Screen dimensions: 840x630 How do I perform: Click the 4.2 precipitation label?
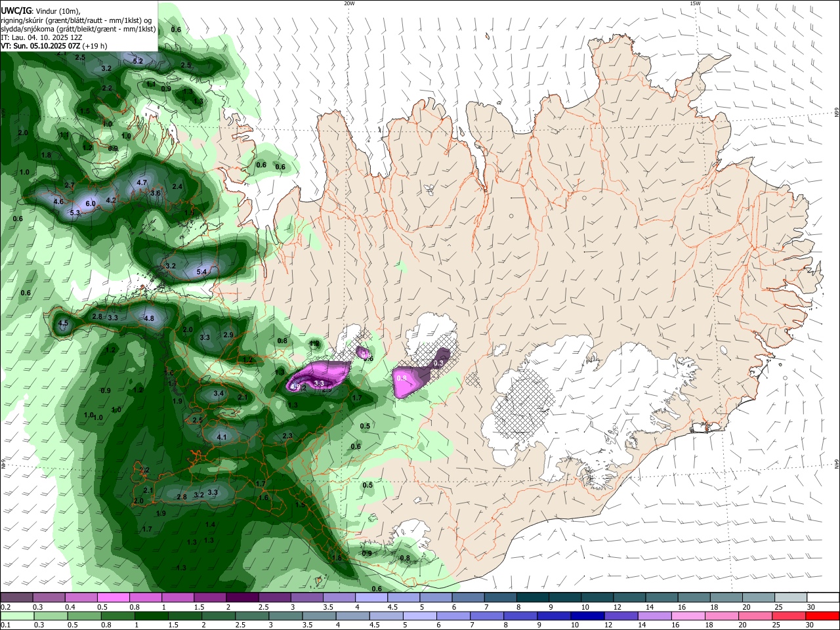(x=111, y=200)
